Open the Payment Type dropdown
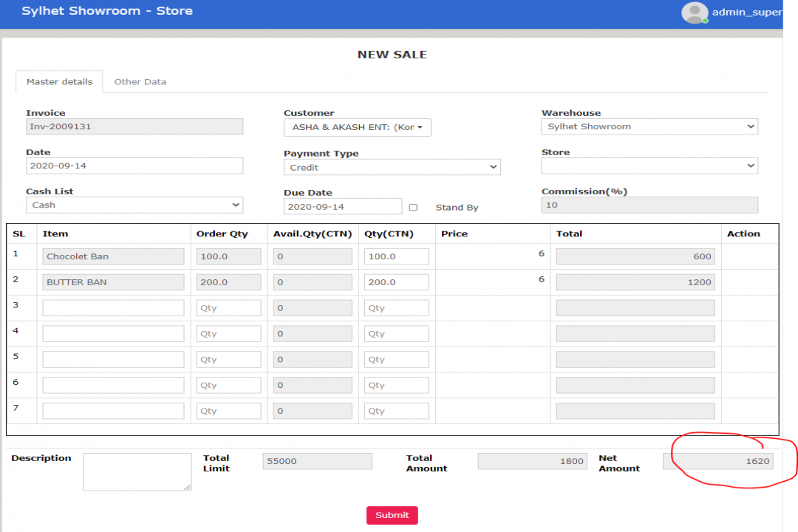Image resolution: width=798 pixels, height=532 pixels. [x=392, y=168]
